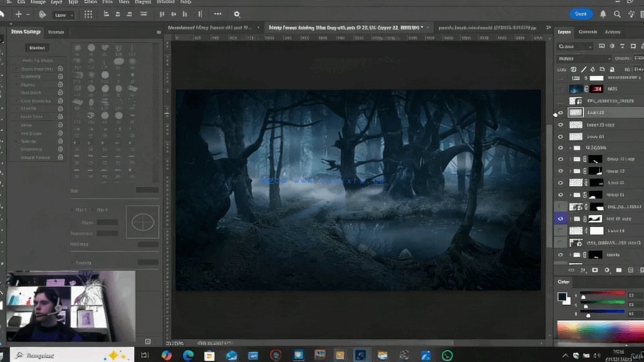The width and height of the screenshot is (644, 362).
Task: Click the foreground color swatch
Action: click(x=562, y=296)
